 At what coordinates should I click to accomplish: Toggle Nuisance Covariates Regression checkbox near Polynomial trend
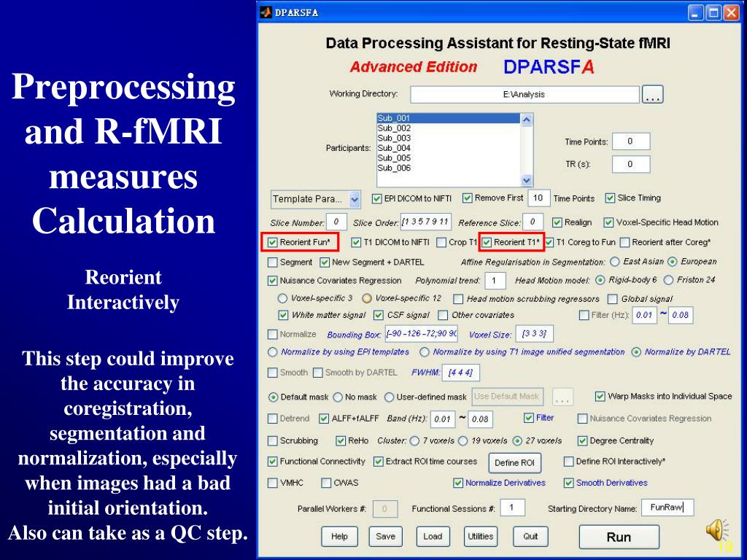point(273,281)
